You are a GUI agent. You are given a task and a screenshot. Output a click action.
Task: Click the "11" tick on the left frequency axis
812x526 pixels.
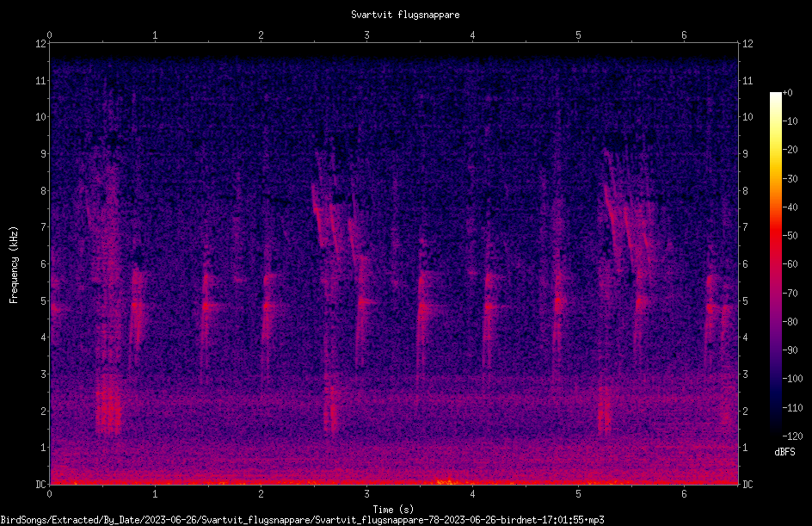point(40,80)
